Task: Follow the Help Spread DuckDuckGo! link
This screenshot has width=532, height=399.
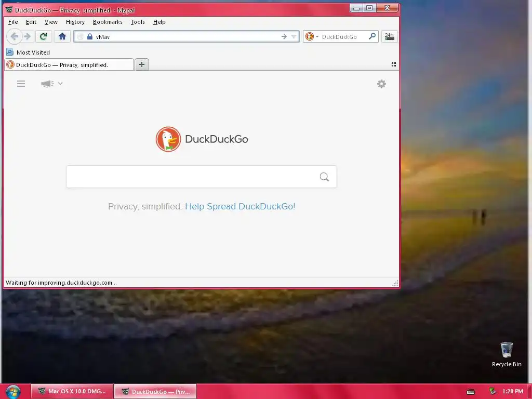Action: click(x=240, y=206)
